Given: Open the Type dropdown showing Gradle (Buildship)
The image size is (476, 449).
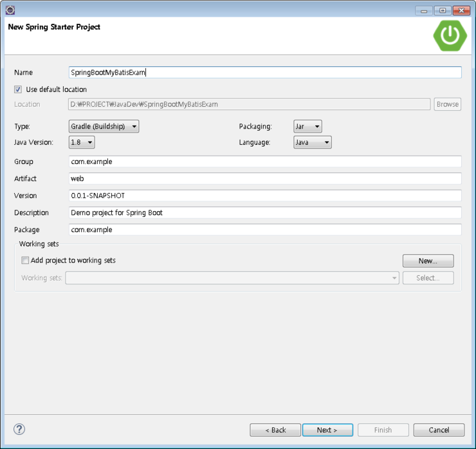Looking at the screenshot, I should 104,126.
